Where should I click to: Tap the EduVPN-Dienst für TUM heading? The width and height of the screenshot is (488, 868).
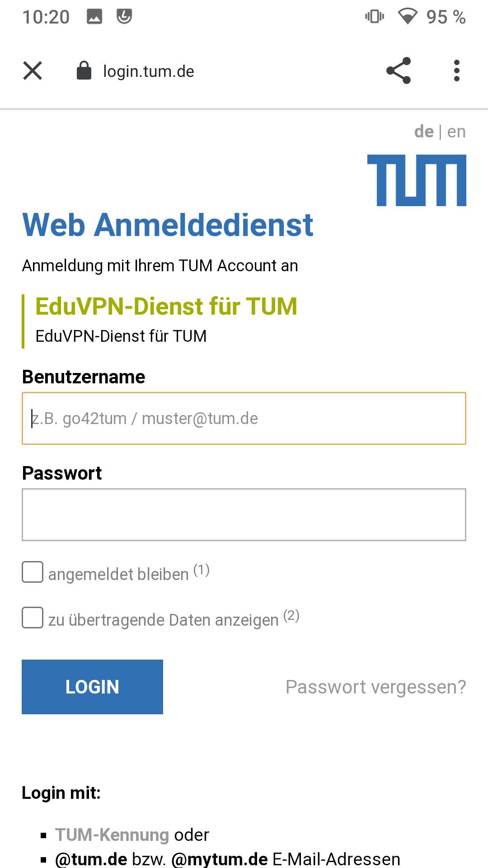[x=166, y=307]
